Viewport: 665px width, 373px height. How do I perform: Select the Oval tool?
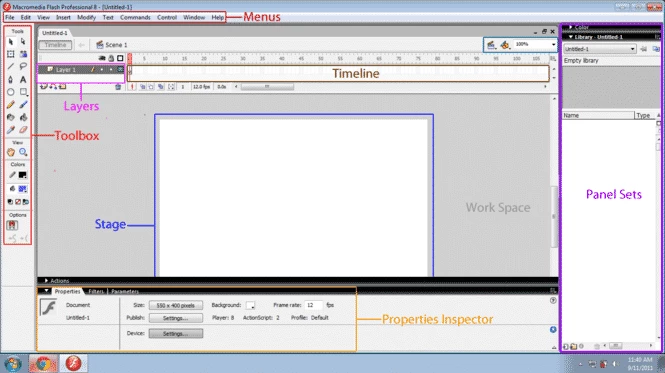[x=11, y=92]
